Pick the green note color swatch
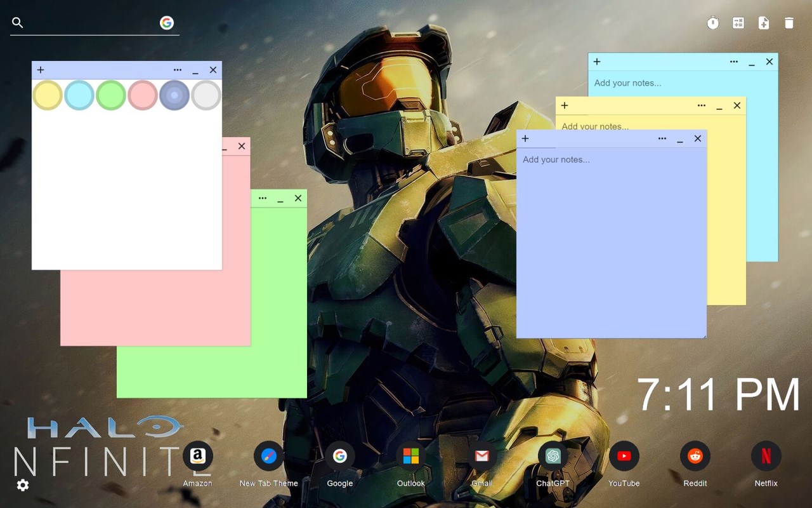Viewport: 812px width, 508px height. point(111,95)
